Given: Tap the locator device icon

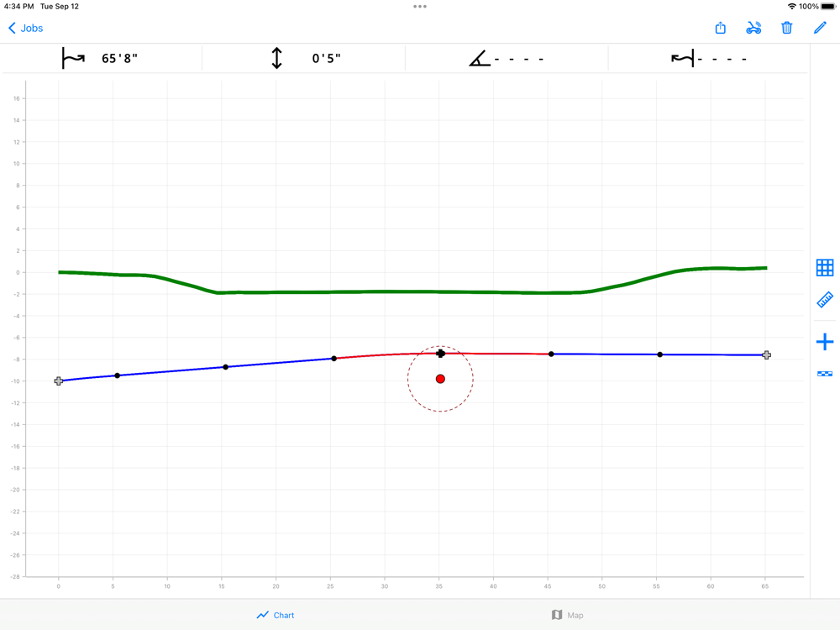Looking at the screenshot, I should [753, 28].
